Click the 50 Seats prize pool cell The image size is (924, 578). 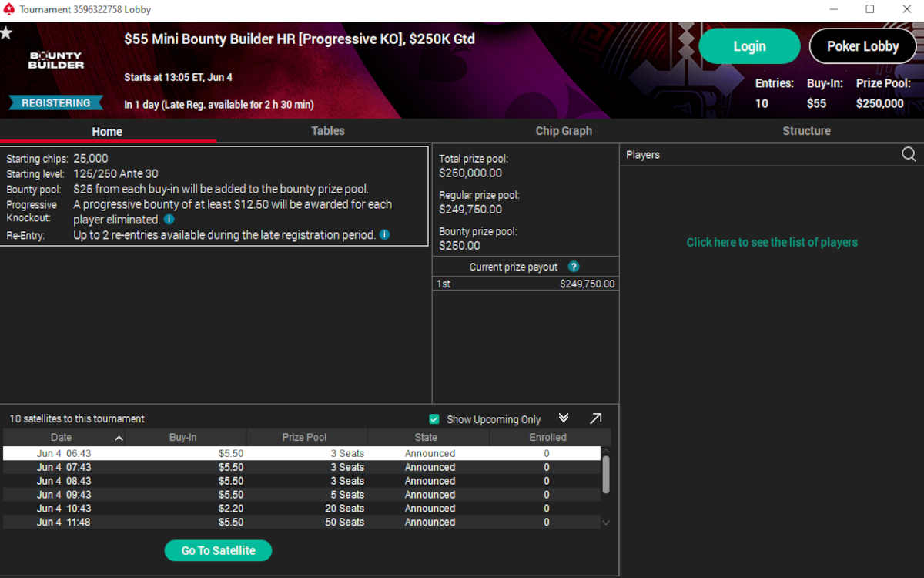(x=344, y=523)
